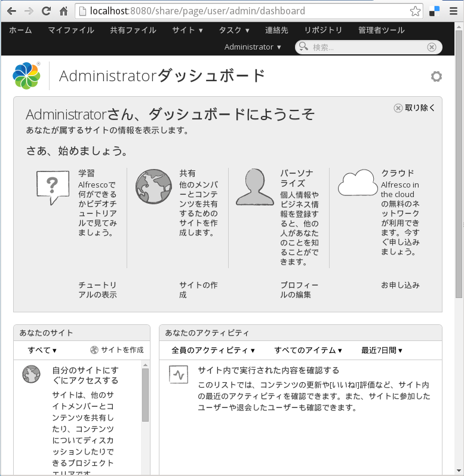
Task: Click the あなたのサイト dashlet title
Action: coord(46,333)
